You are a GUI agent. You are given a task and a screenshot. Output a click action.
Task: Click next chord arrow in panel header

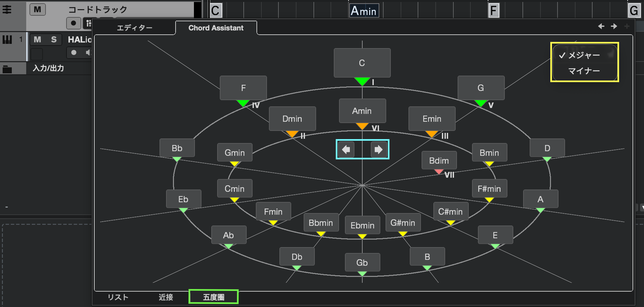(614, 27)
